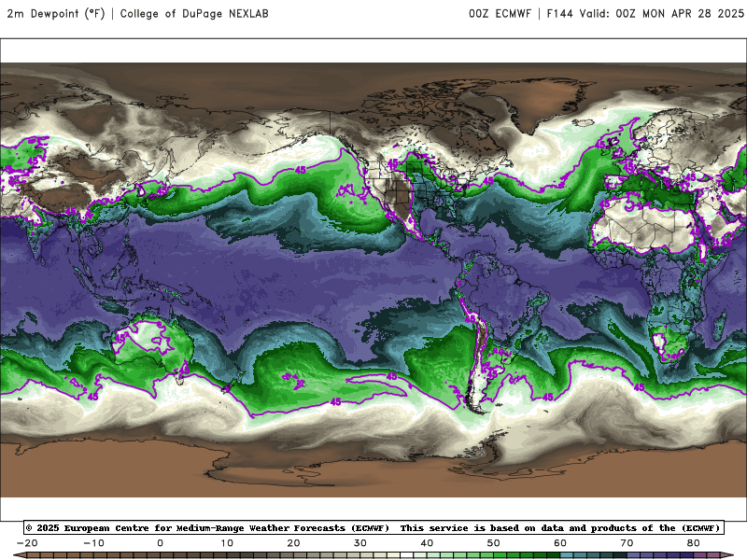Viewport: 747px width, 560px height.
Task: Click the 50 color scale label
Action: pyautogui.click(x=494, y=543)
